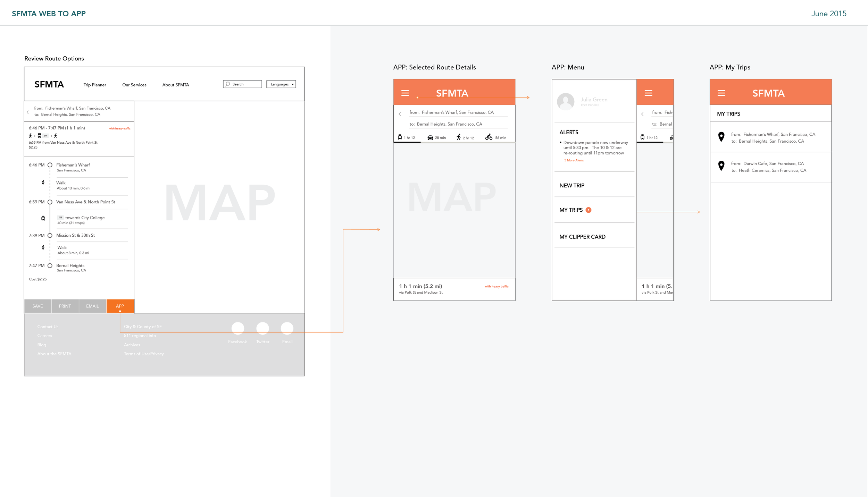The width and height of the screenshot is (868, 497).
Task: Click Archives footer link
Action: coord(132,345)
